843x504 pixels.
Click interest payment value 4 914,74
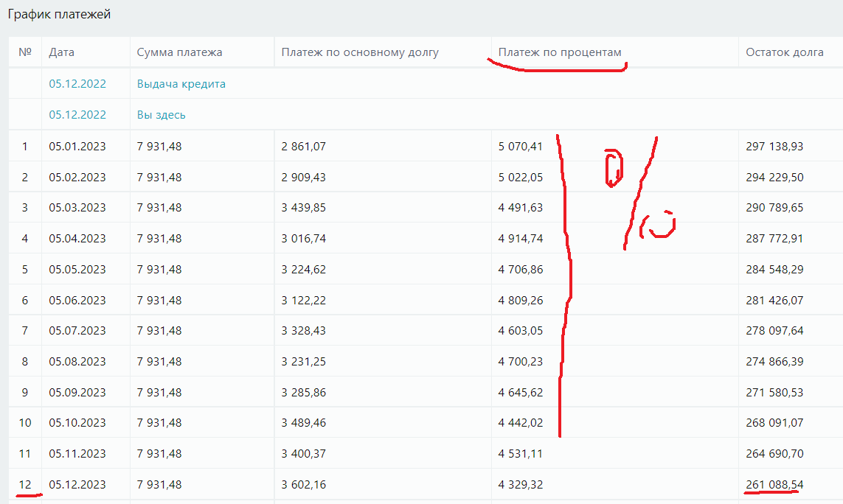click(521, 239)
